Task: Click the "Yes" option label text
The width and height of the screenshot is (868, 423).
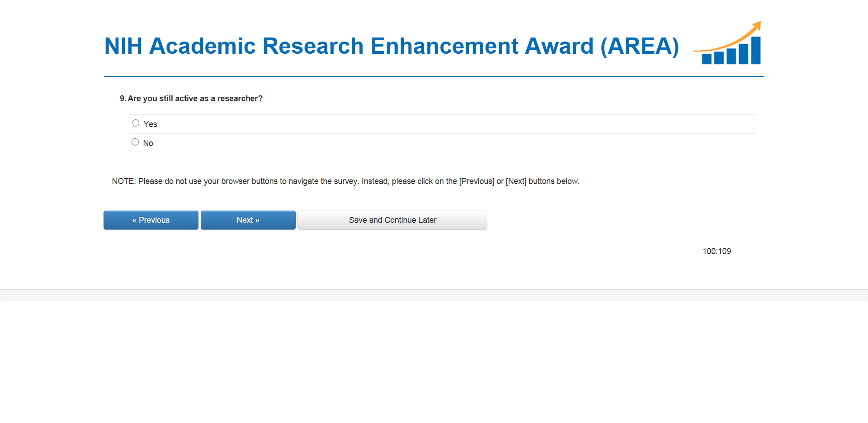Action: (150, 124)
